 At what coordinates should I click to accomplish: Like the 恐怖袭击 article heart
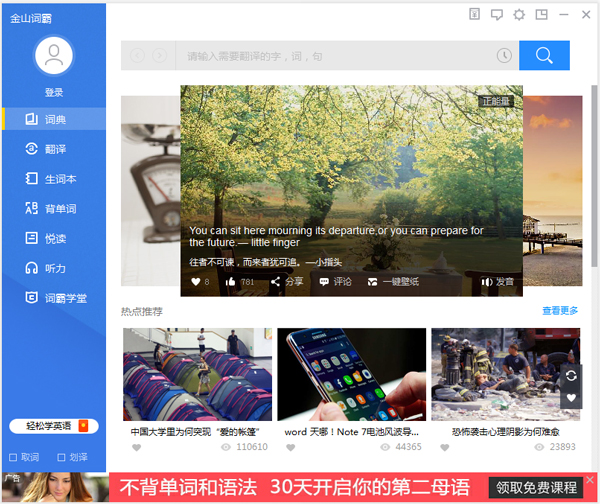pyautogui.click(x=445, y=447)
